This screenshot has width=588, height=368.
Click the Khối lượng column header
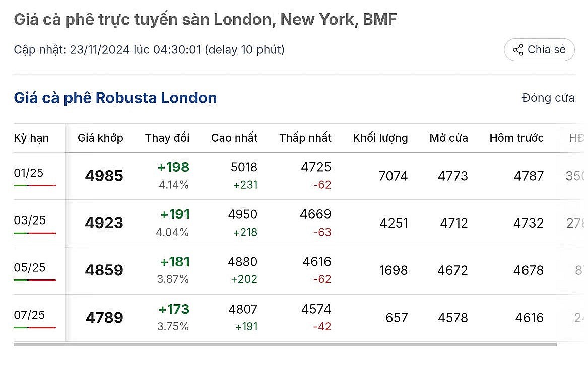[x=380, y=138]
